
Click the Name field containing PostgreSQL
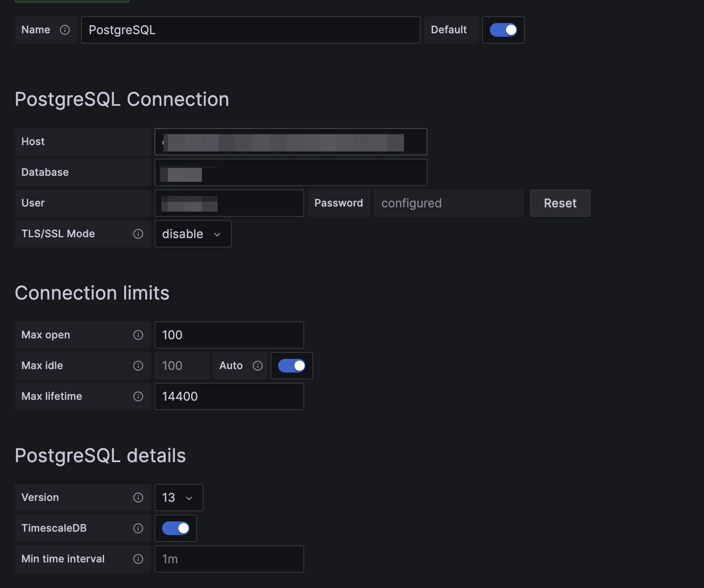tap(251, 30)
